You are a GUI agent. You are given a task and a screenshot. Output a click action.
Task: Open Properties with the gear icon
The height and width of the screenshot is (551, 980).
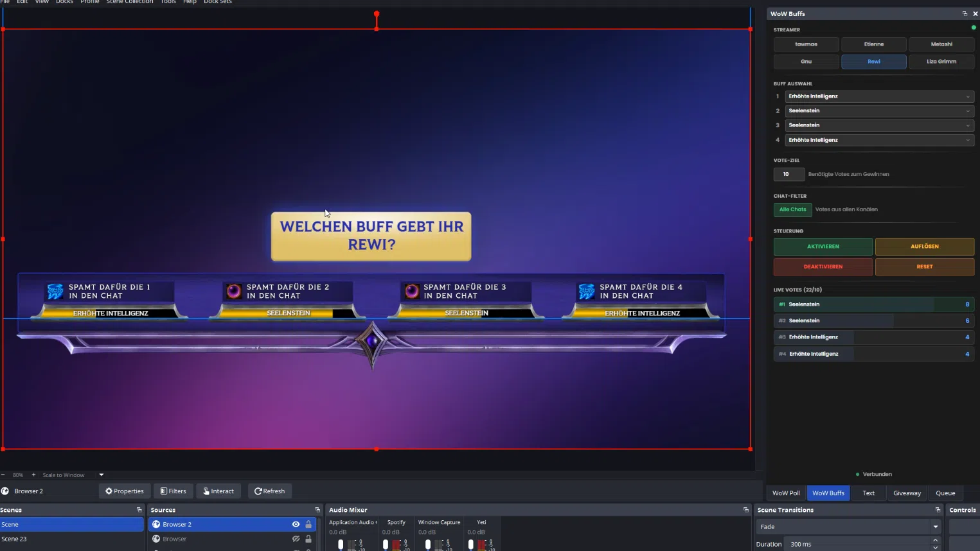(x=125, y=491)
